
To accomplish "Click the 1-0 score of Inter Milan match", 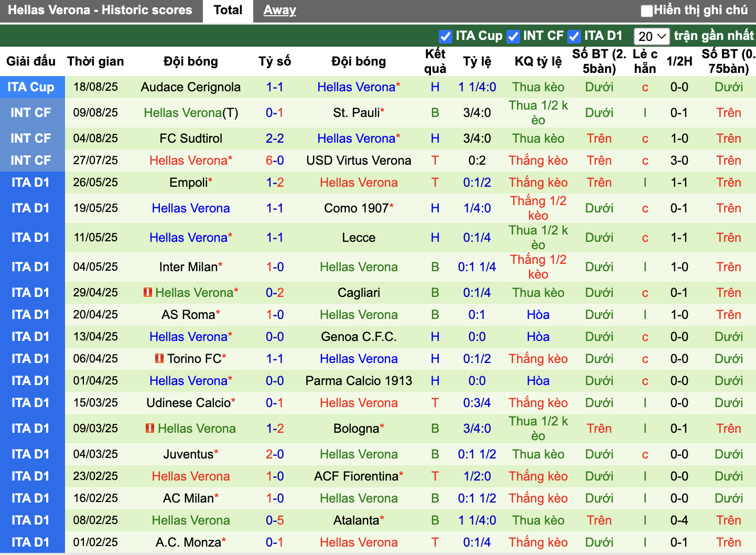I will pos(275,267).
